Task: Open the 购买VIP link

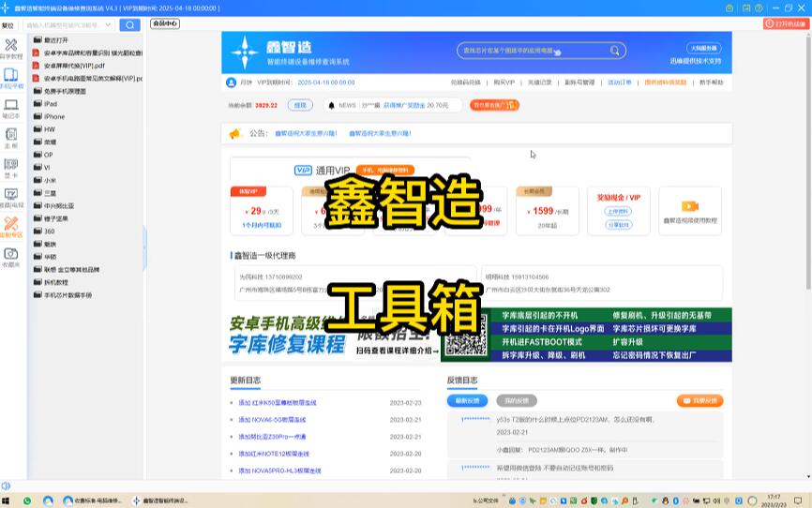Action: [504, 82]
